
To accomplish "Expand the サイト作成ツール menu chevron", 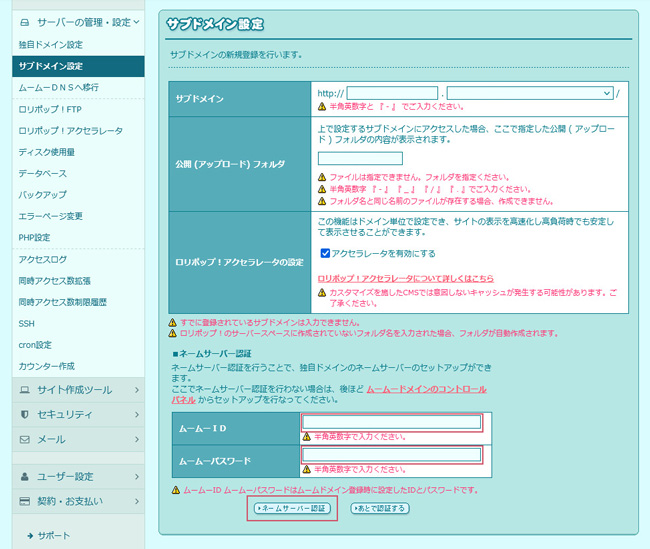I will pos(136,389).
